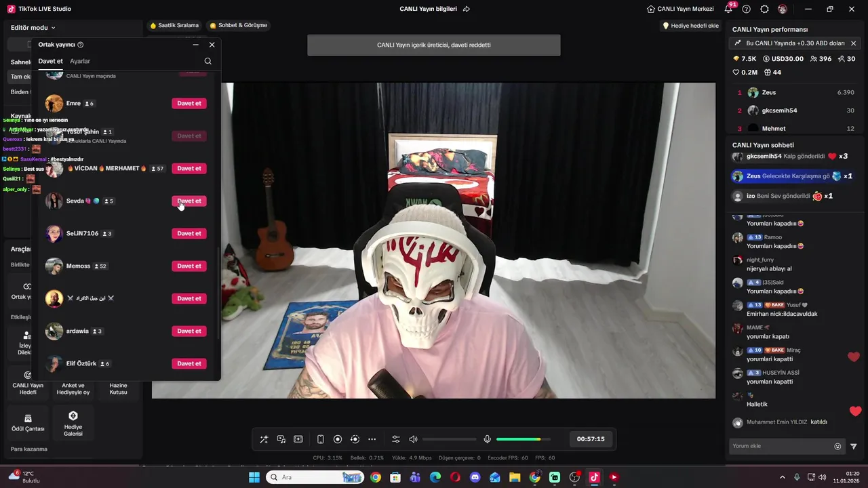Viewport: 868px width, 488px height.
Task: Open the Ödül Çantası tool
Action: [x=28, y=423]
